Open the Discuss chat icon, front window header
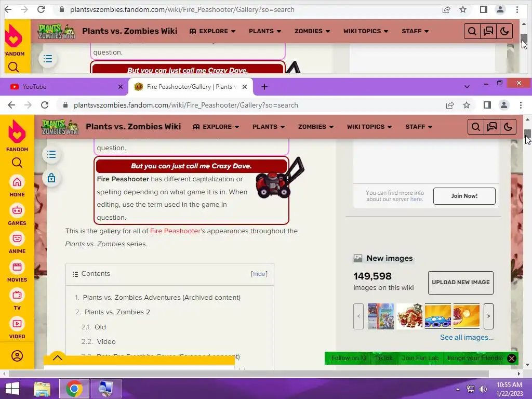 [491, 127]
